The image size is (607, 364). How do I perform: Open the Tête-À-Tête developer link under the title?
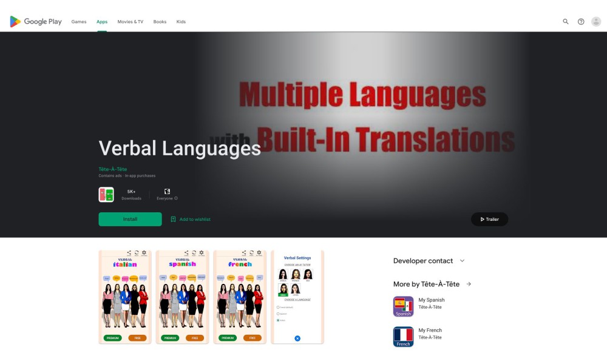113,169
